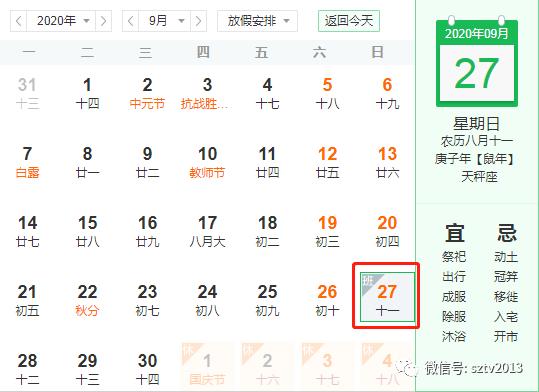Click 移徙 under 忌 list
The image size is (539, 392).
pos(506,296)
